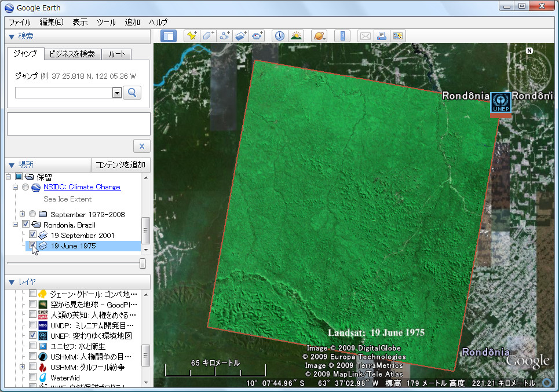Screen dimensions: 559x392
Task: Enable the WaterAid layer
Action: click(32, 378)
